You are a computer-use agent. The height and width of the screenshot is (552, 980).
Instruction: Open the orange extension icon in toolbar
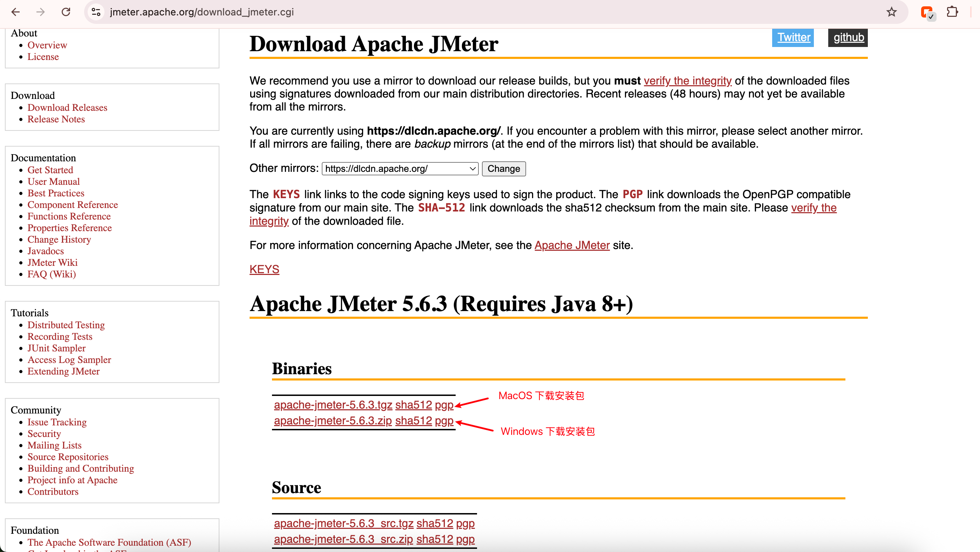point(927,13)
